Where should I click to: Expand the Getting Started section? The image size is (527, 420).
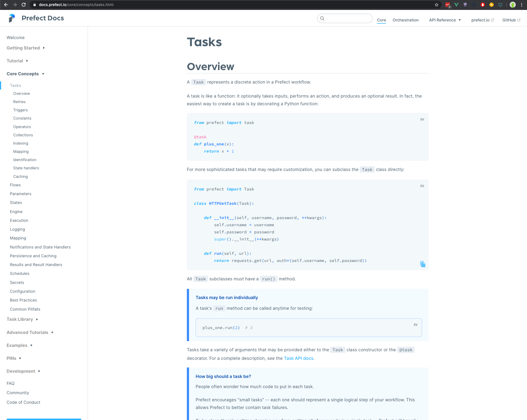point(26,48)
